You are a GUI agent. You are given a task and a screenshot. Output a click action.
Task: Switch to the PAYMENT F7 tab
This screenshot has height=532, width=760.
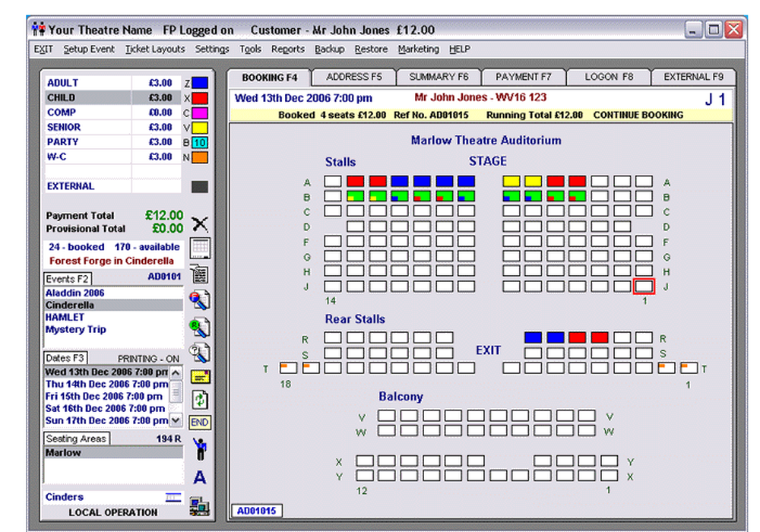(523, 76)
